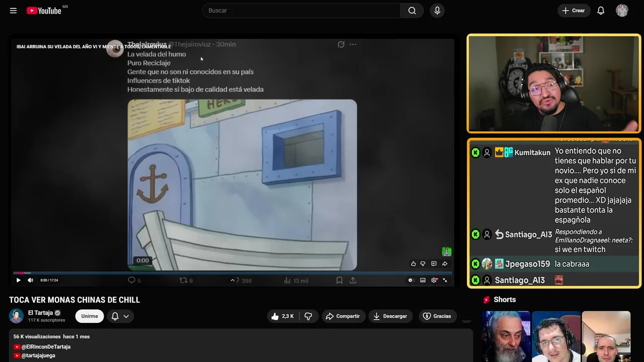
Task: Click Kumitakun username in chat
Action: point(532,152)
